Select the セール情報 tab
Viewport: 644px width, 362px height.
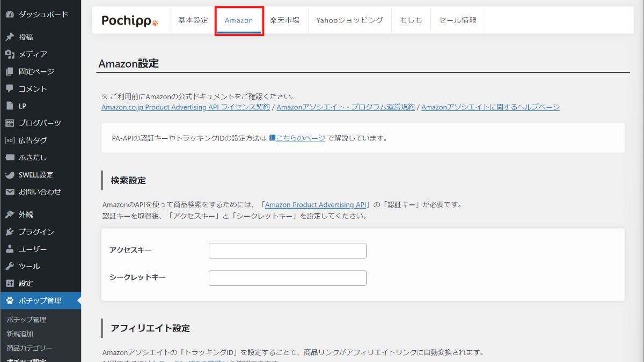[x=457, y=19]
